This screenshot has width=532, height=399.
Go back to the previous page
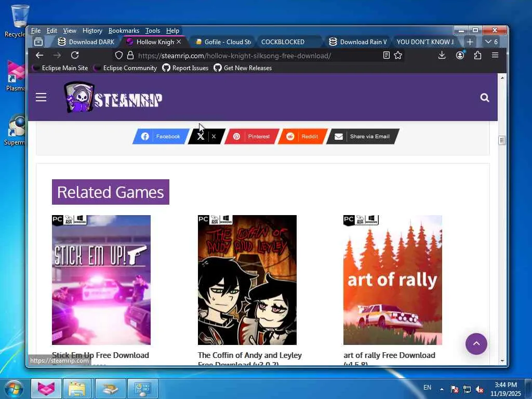(39, 55)
